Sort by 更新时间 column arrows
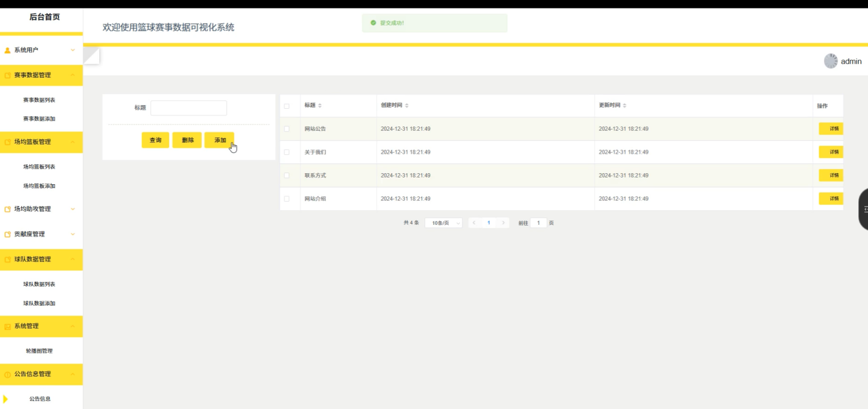868x409 pixels. [x=625, y=106]
